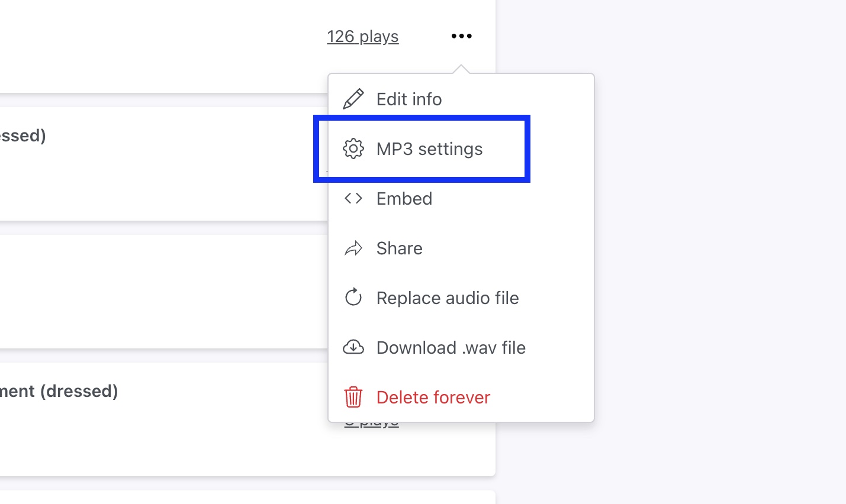Open track title ending in "ment (dressed)"

pyautogui.click(x=59, y=391)
